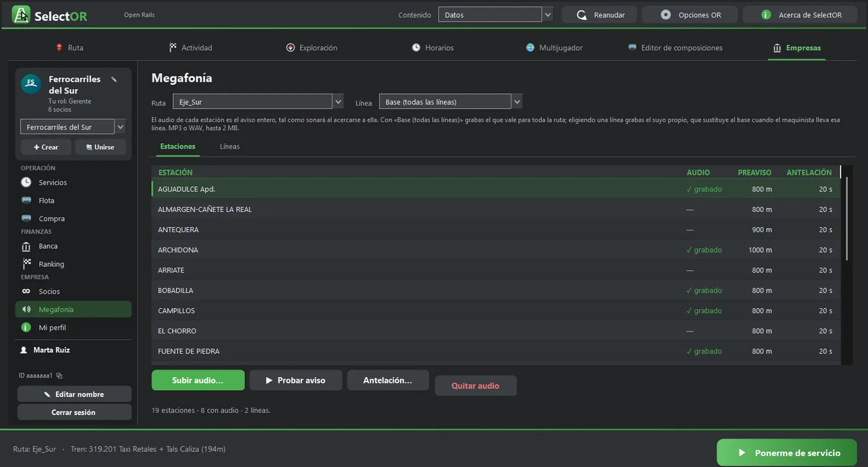
Task: Click the Socios infinity icon
Action: (x=26, y=291)
